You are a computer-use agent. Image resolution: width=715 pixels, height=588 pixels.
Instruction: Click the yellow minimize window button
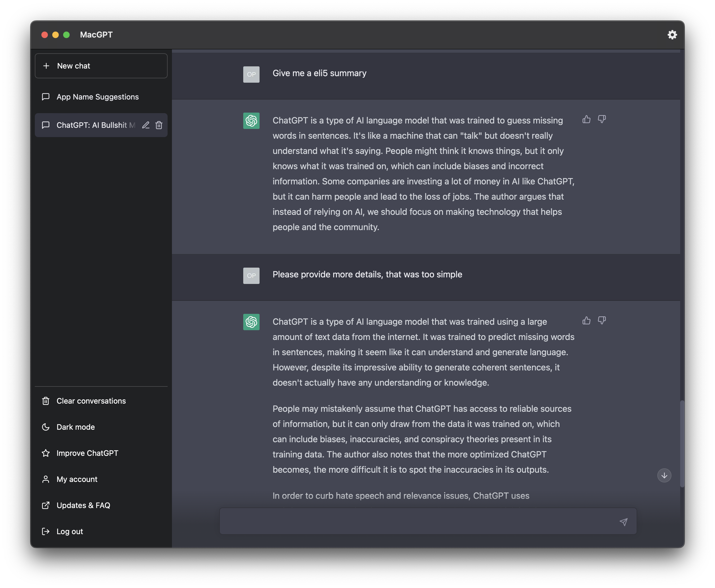pyautogui.click(x=56, y=35)
